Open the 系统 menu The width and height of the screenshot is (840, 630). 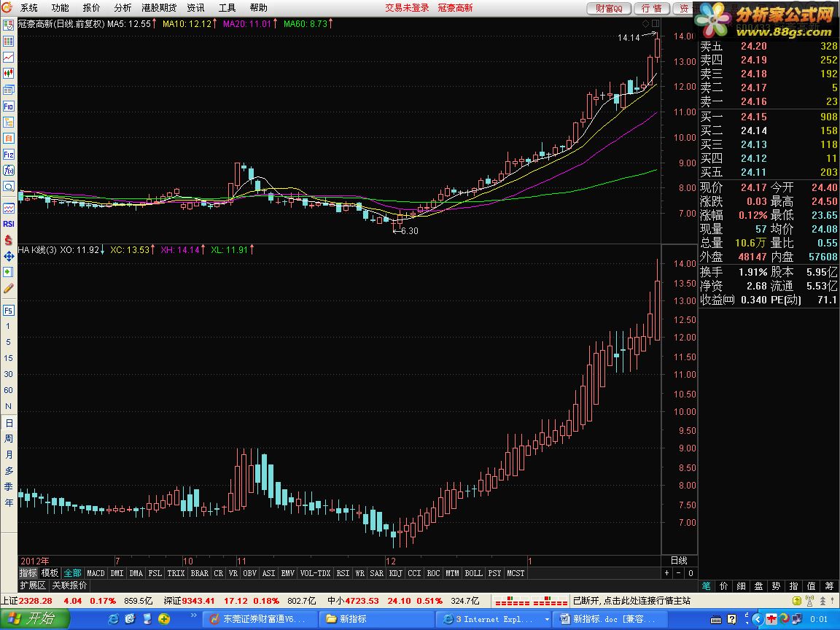[29, 7]
